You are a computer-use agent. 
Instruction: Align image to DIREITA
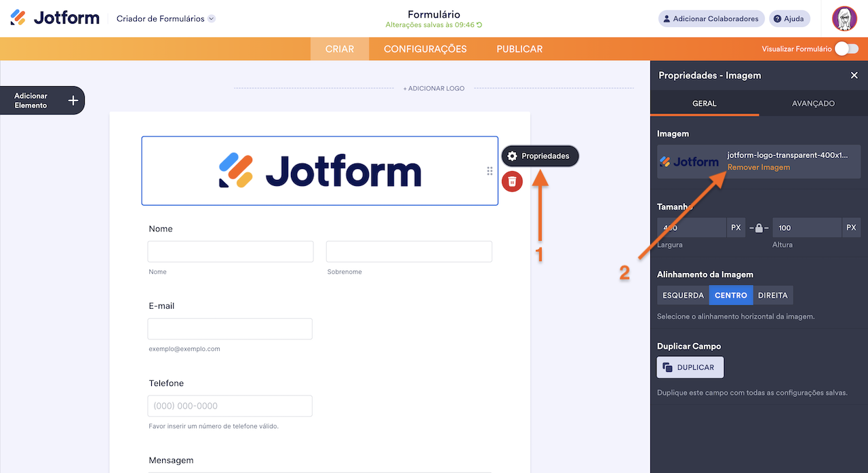point(772,295)
